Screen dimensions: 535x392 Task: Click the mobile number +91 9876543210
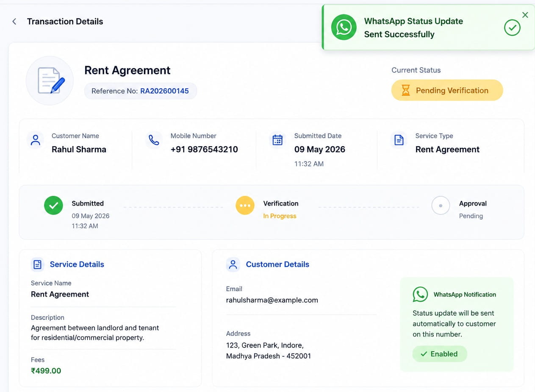pyautogui.click(x=204, y=150)
